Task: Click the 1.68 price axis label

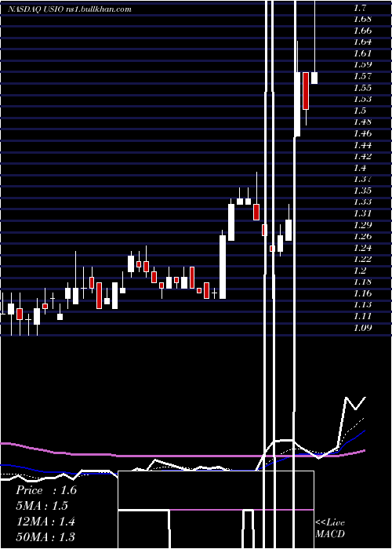Action: (362, 19)
